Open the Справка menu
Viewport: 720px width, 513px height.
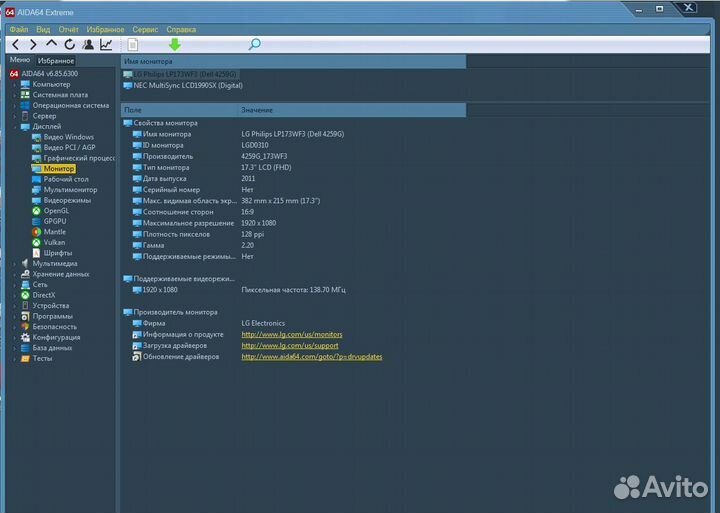(181, 29)
